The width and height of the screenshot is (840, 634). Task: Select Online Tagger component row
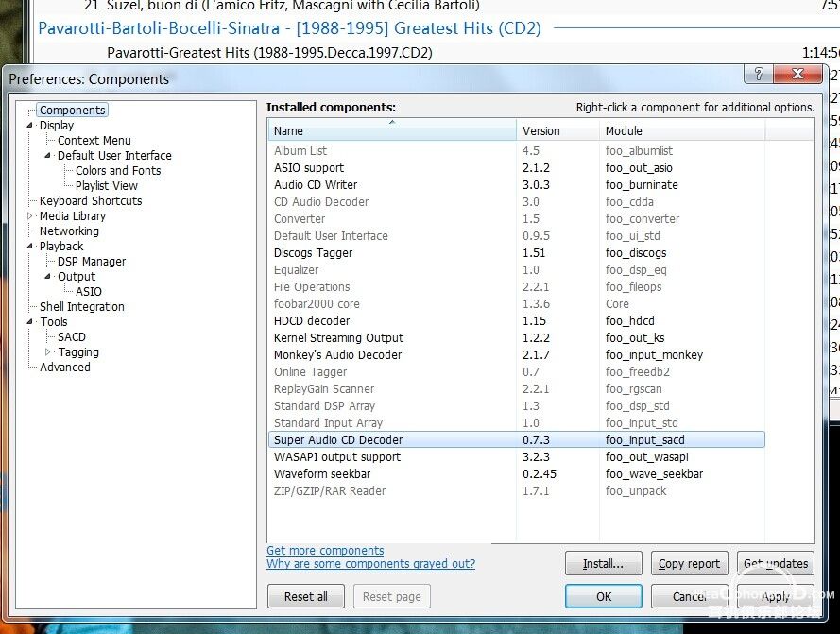(x=517, y=372)
